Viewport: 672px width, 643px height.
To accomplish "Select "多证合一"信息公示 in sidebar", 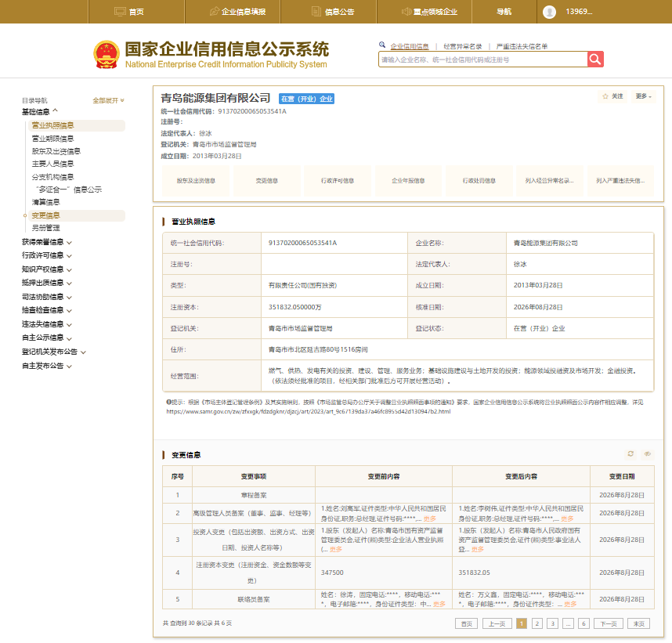I will point(69,190).
